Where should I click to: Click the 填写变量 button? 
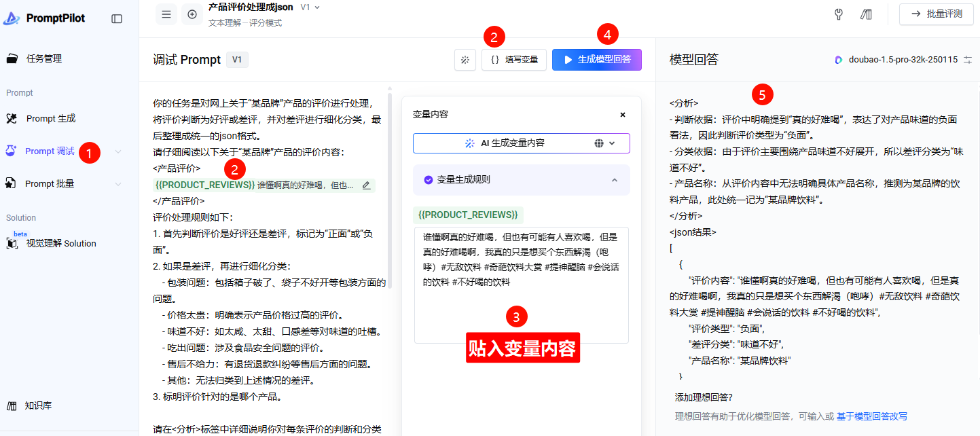pos(514,60)
